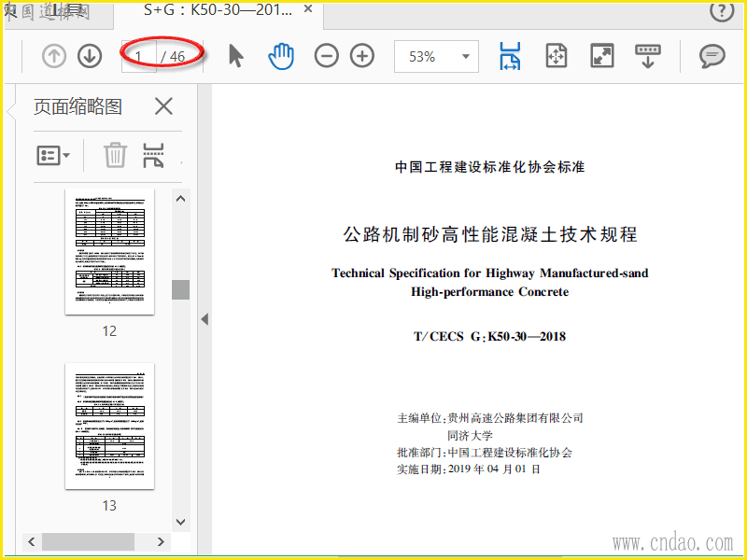
Task: Activate the hand pan tool
Action: (281, 56)
